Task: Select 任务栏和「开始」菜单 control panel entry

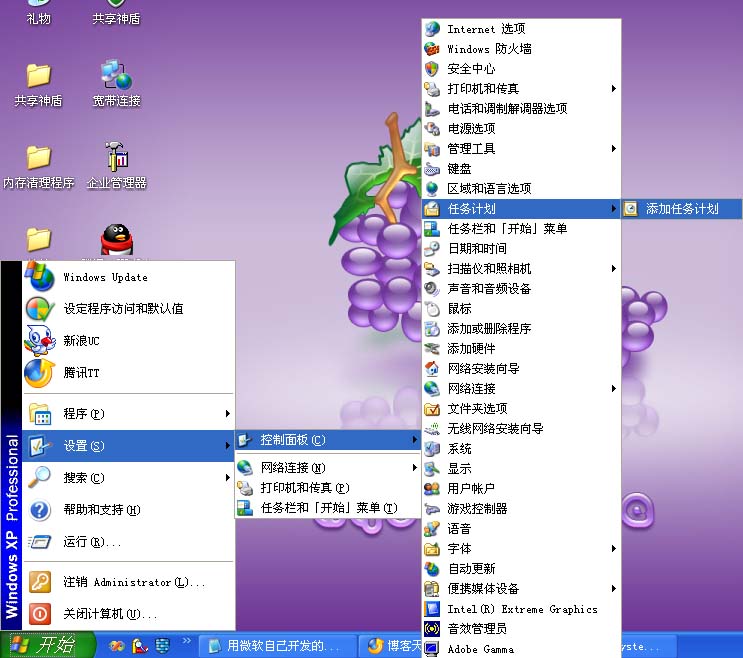Action: point(521,228)
